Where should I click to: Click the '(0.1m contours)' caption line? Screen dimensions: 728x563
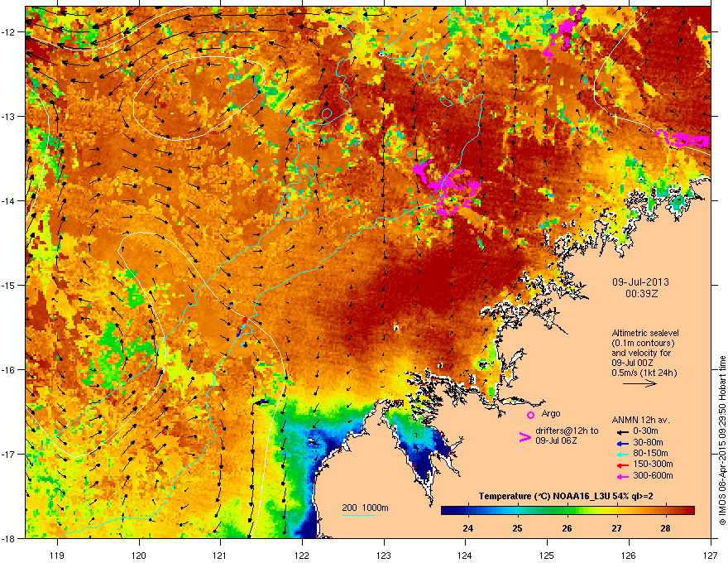tap(643, 344)
